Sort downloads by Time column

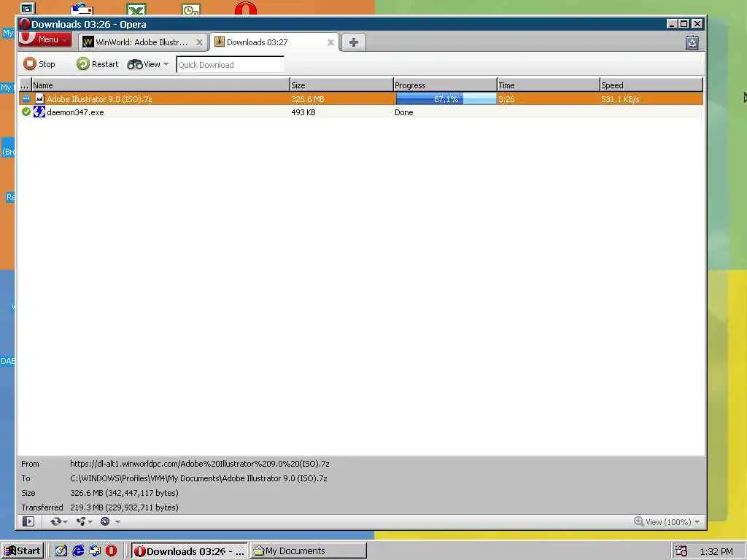pos(549,85)
